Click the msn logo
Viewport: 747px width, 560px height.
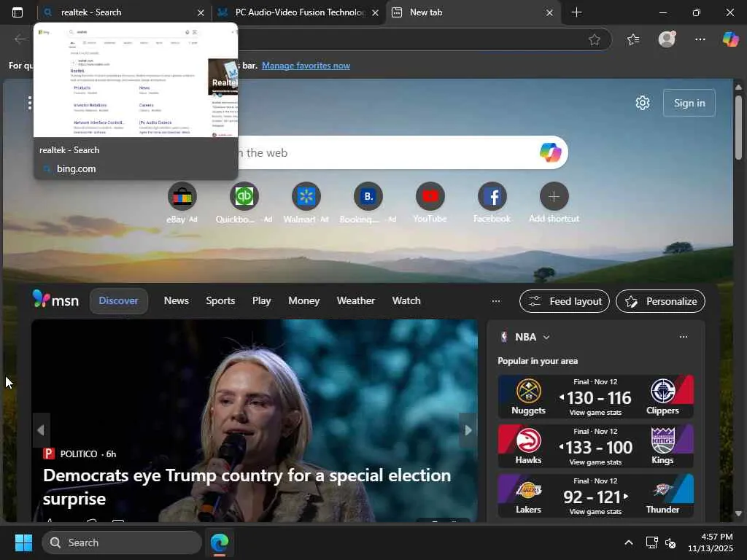coord(55,300)
